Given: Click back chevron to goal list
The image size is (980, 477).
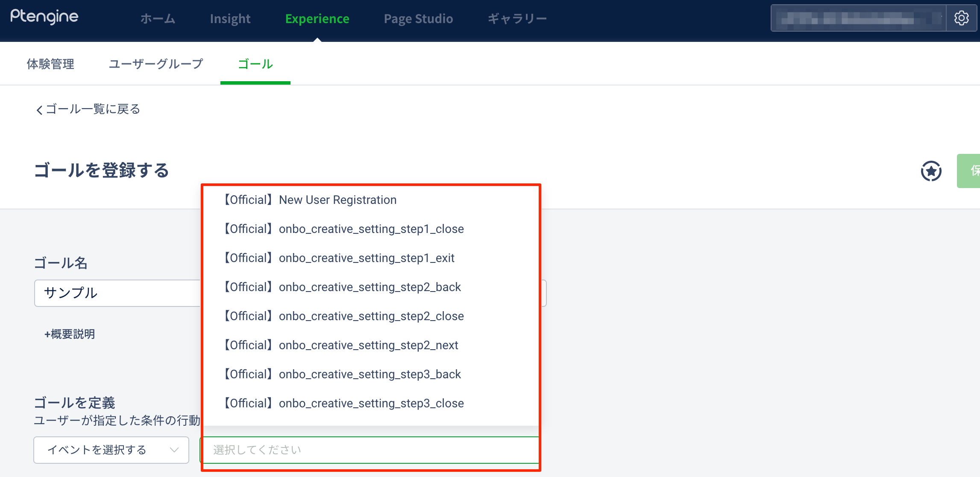Looking at the screenshot, I should click(40, 110).
